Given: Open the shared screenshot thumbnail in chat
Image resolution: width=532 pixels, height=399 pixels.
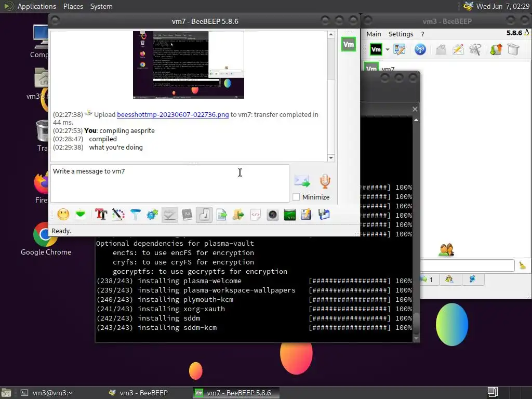Looking at the screenshot, I should click(188, 65).
